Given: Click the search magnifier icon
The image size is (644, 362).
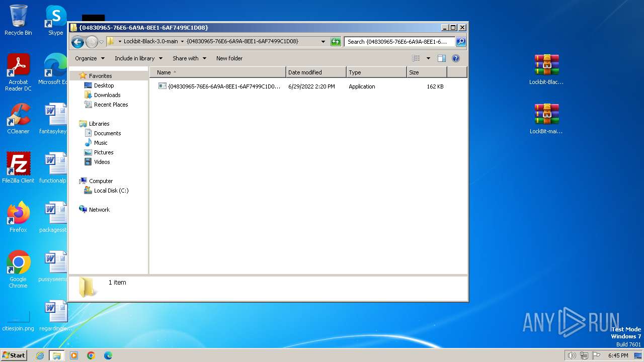Looking at the screenshot, I should [460, 42].
